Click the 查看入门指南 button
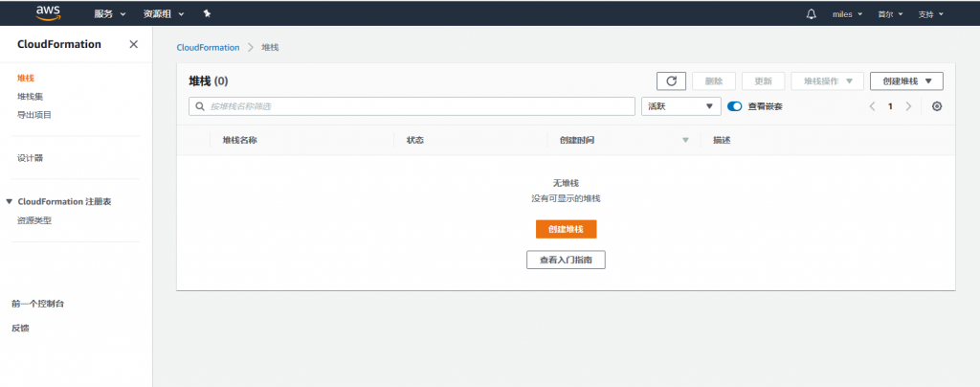Image resolution: width=980 pixels, height=387 pixels. 567,260
